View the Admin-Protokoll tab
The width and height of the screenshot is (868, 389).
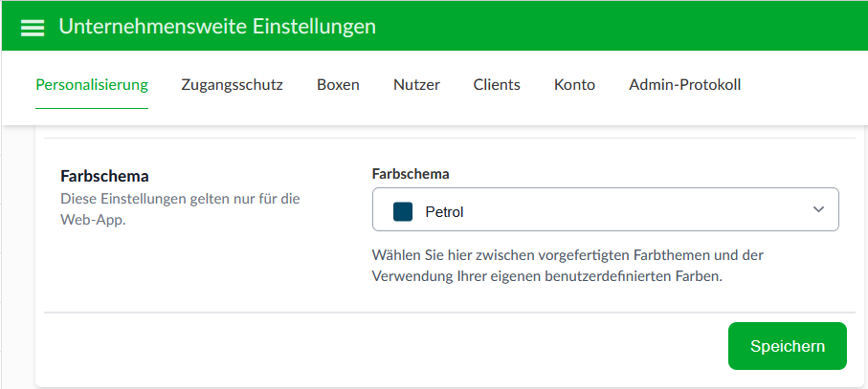point(685,85)
